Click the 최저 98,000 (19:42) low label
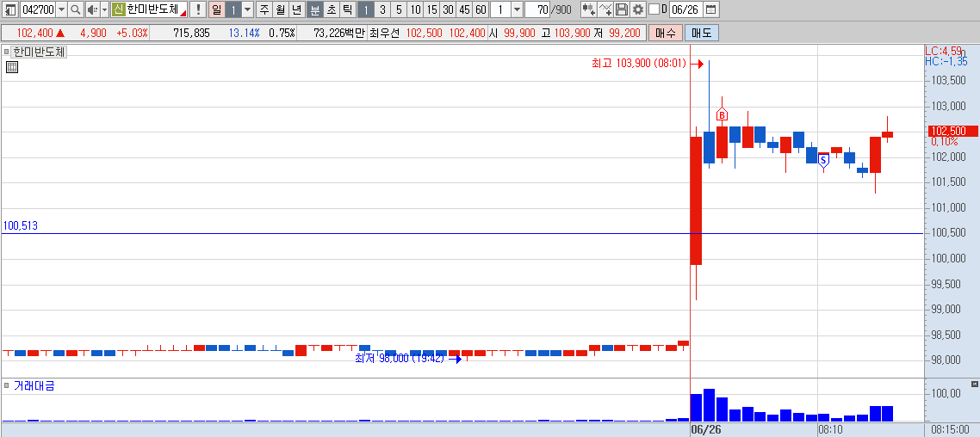980x437 pixels. tap(399, 359)
